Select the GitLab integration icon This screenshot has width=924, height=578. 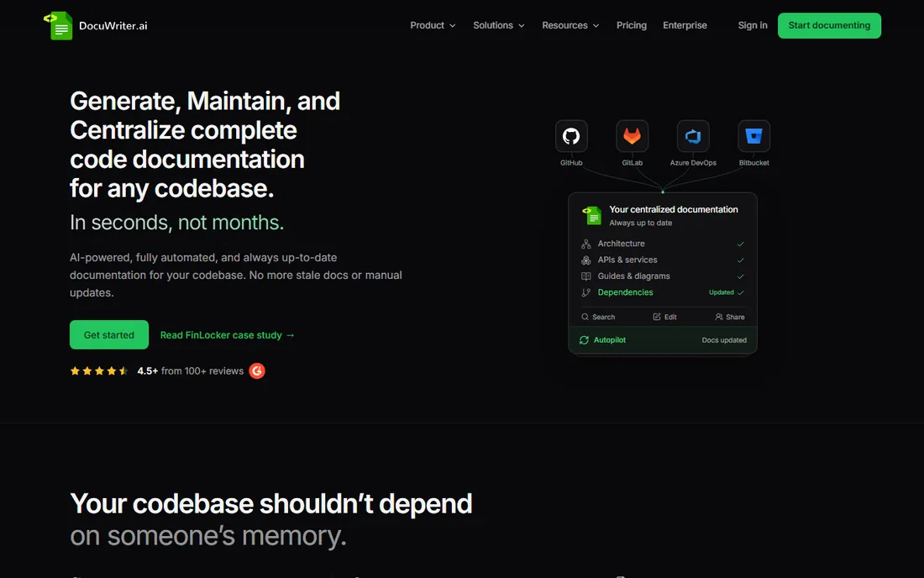point(632,136)
